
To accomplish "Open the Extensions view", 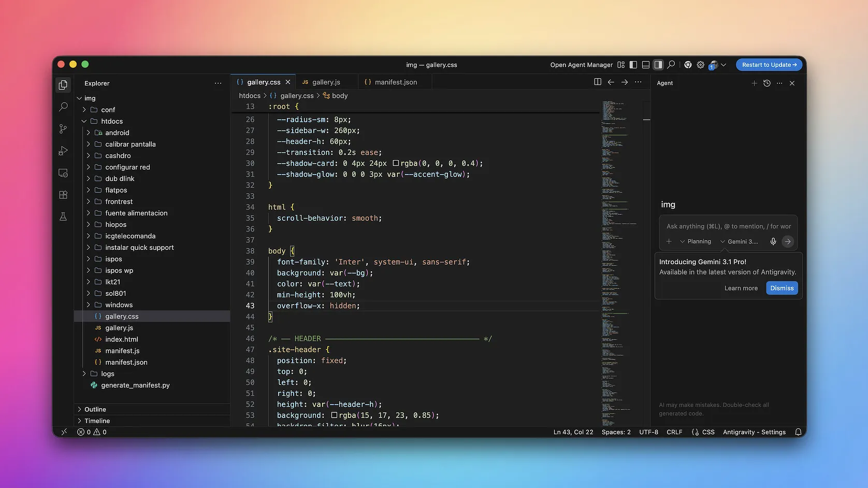I will (x=63, y=195).
